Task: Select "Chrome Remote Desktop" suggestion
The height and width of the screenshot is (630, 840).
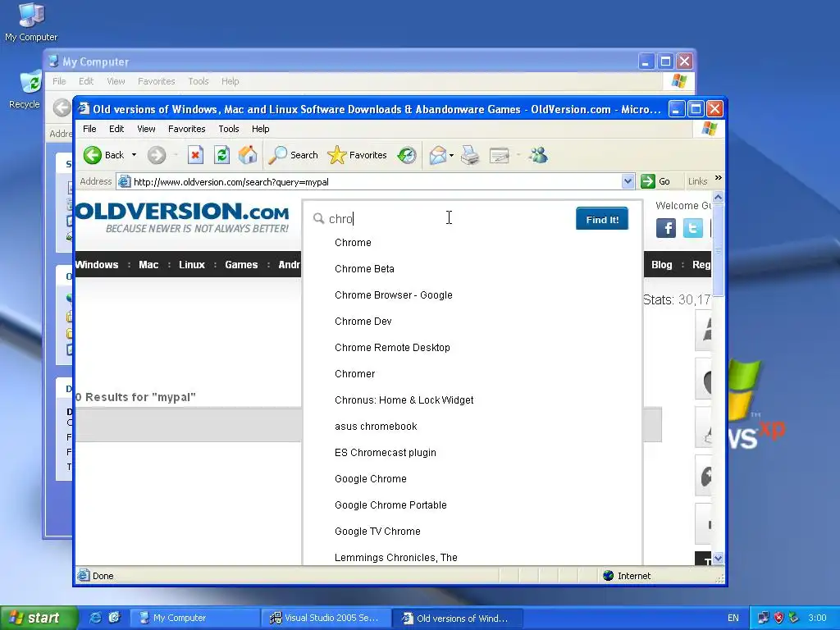Action: [392, 348]
